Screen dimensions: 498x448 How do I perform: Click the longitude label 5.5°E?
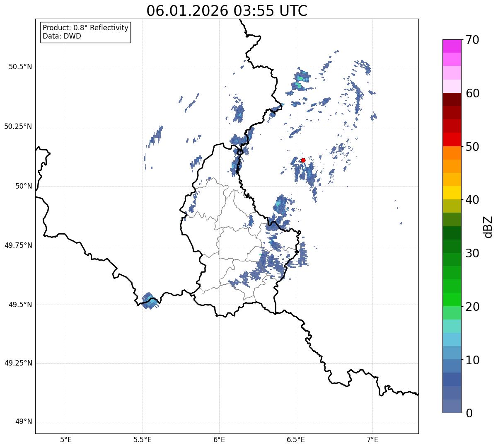pos(143,439)
